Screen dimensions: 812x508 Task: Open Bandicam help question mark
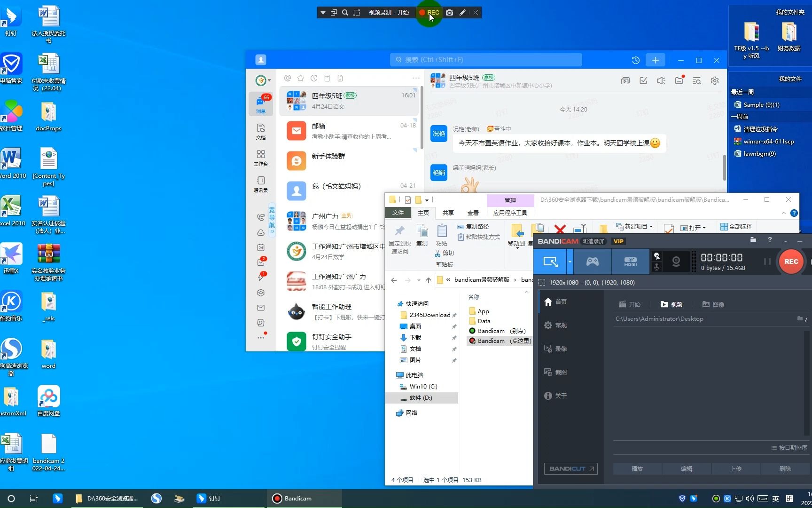click(x=770, y=240)
